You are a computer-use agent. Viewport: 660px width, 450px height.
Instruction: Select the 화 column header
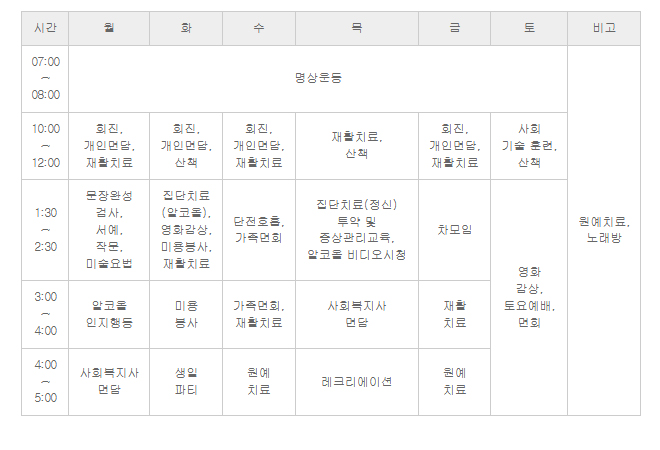click(186, 28)
